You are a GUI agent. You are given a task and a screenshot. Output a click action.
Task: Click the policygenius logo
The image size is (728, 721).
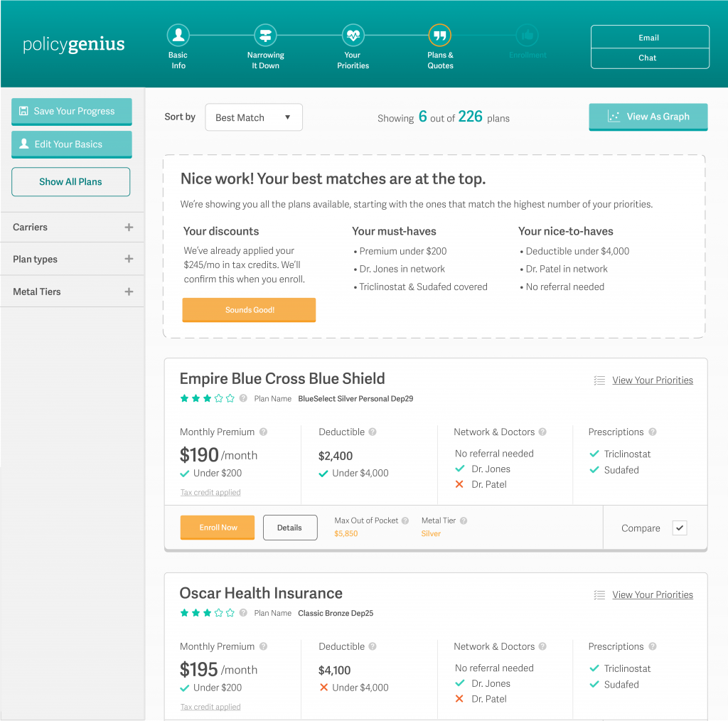pyautogui.click(x=74, y=44)
